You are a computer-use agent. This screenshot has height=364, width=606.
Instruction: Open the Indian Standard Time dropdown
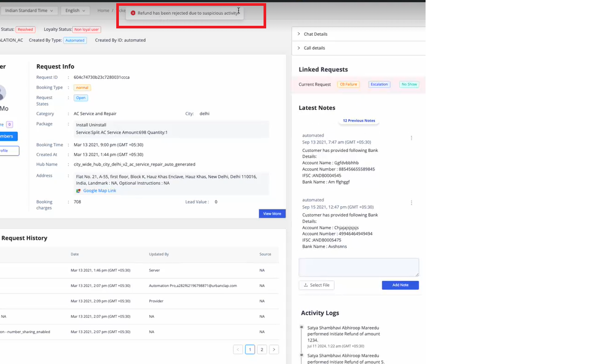tap(29, 11)
